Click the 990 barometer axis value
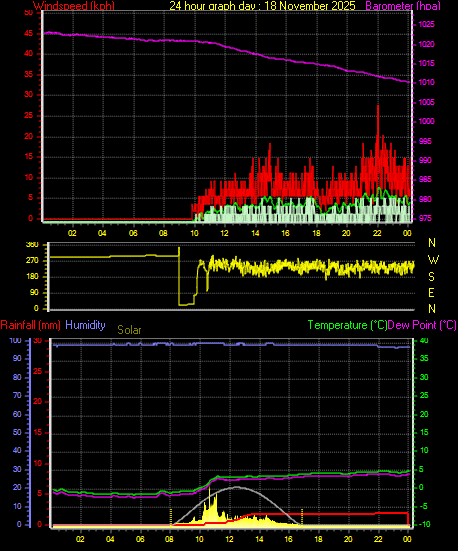 tap(425, 160)
